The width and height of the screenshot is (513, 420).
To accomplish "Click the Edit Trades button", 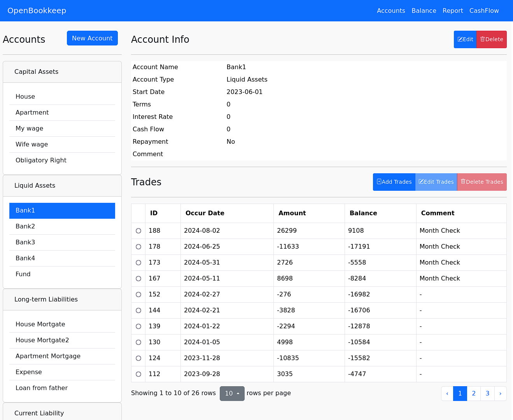I will (x=436, y=182).
